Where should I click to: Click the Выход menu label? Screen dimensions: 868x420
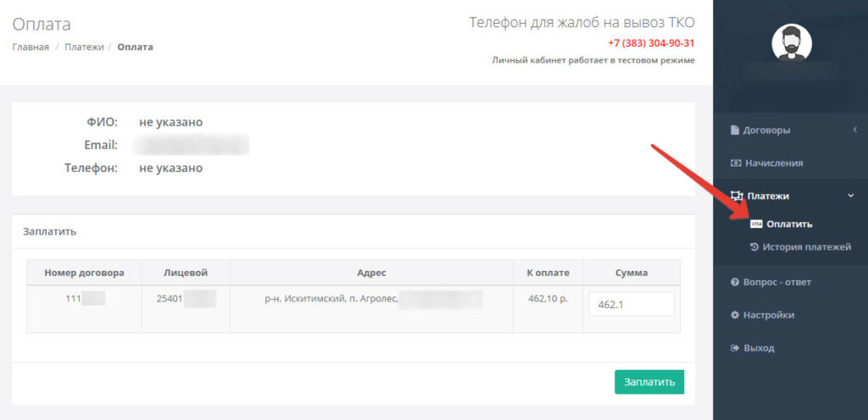[759, 348]
